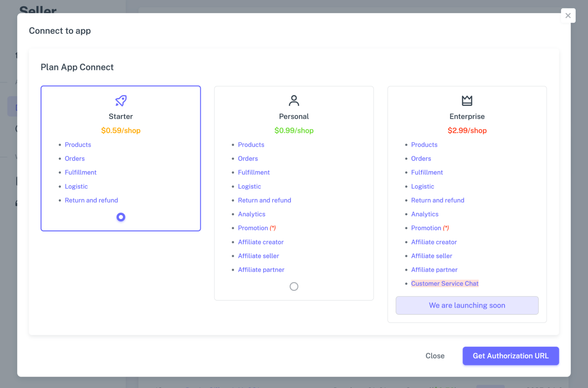This screenshot has height=388, width=588.
Task: Click the Enterprise plan crown icon
Action: coord(467,101)
